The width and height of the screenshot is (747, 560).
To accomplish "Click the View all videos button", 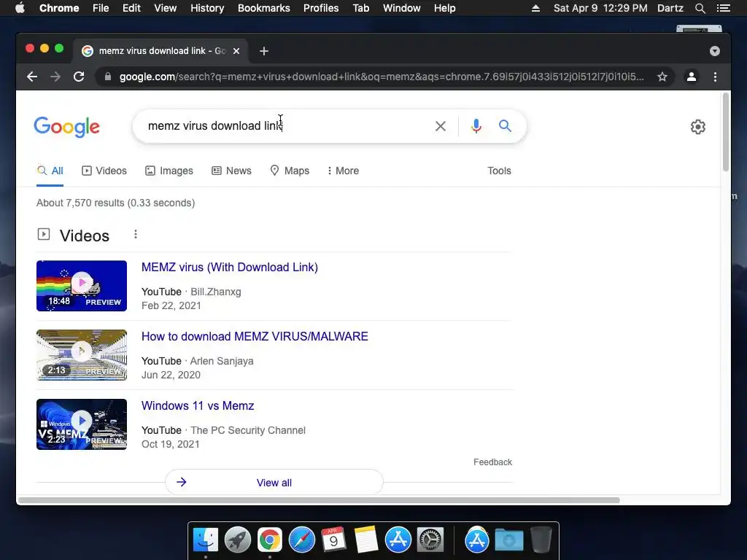I will pos(274,483).
